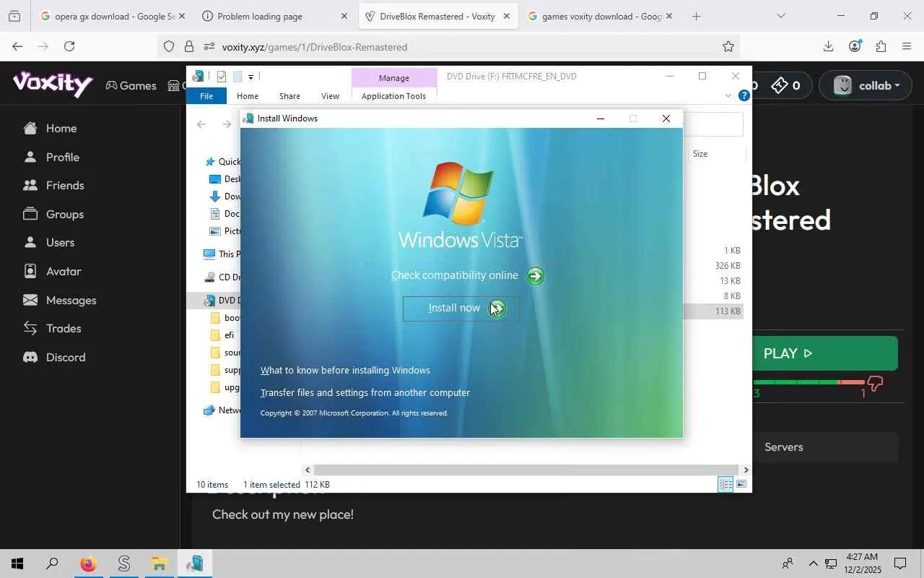This screenshot has width=924, height=578.
Task: Switch File Explorer to Large icons view
Action: 741,485
